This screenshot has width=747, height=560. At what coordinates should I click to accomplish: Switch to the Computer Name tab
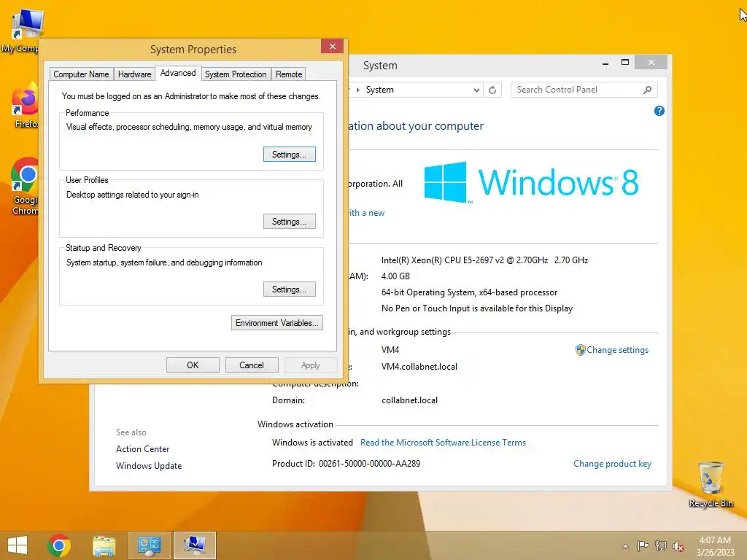click(82, 74)
